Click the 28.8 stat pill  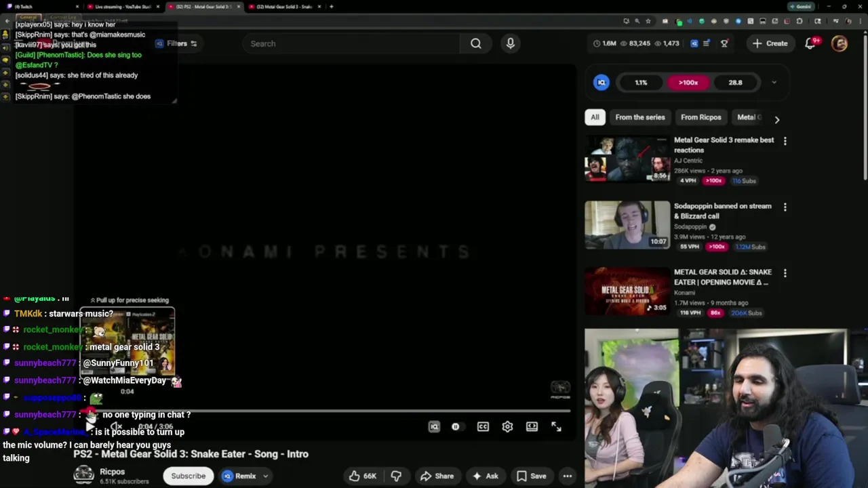coord(735,83)
